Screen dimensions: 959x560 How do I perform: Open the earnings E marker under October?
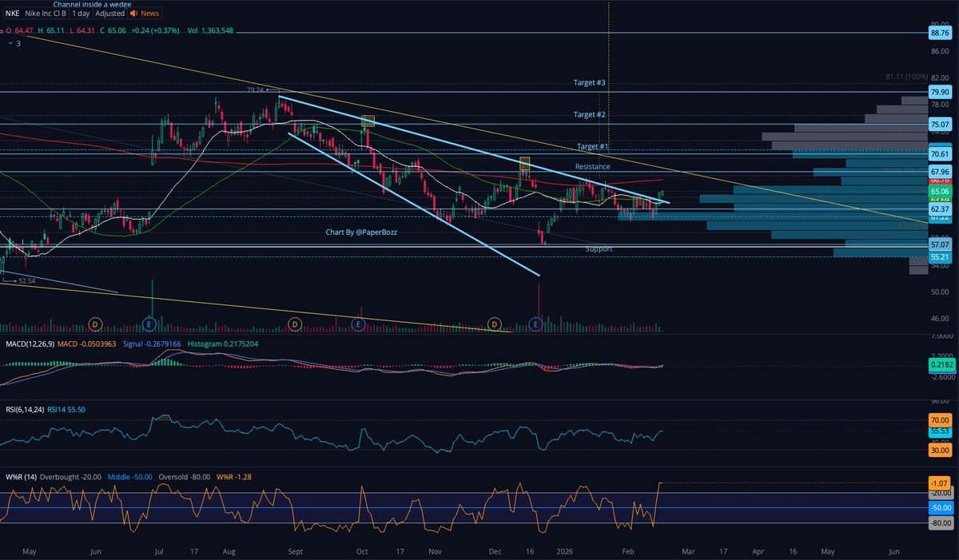tap(359, 324)
